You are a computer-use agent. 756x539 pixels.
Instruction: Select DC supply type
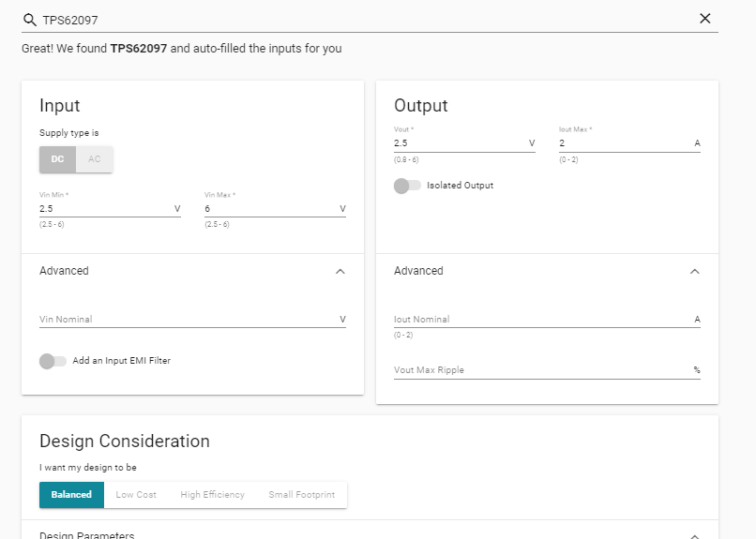57,159
